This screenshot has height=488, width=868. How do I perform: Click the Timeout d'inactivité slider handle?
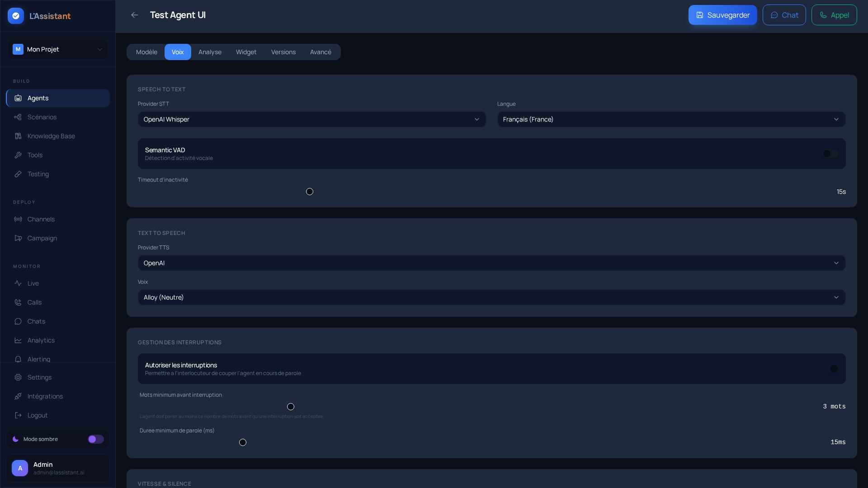point(310,192)
